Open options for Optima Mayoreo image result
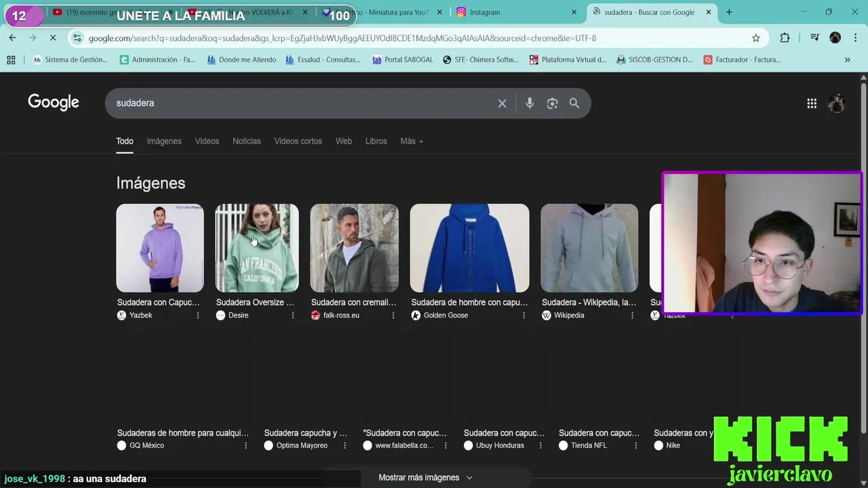 pos(344,445)
